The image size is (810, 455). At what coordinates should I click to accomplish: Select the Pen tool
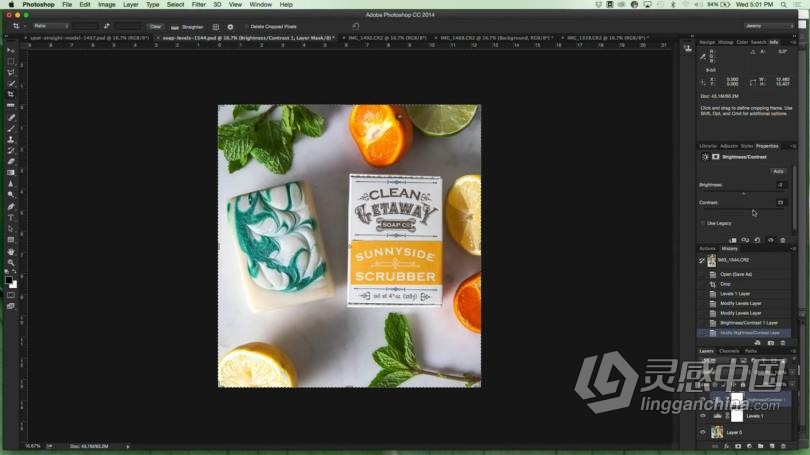(11, 206)
